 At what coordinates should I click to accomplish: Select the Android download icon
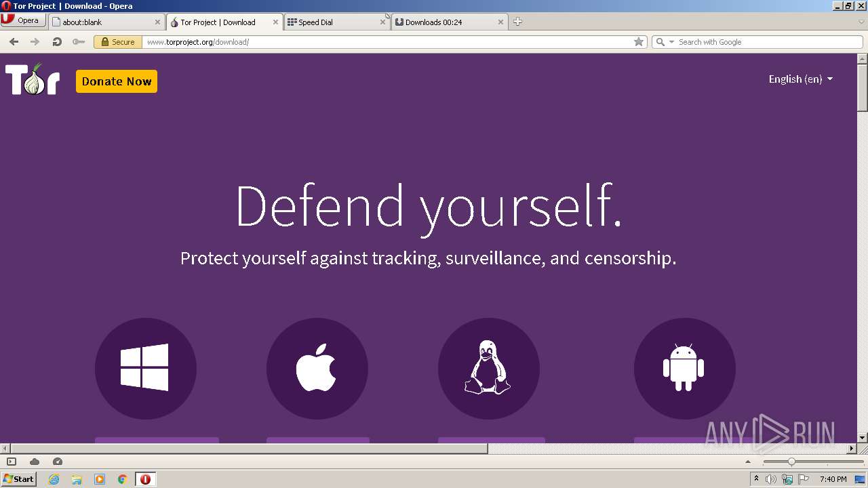684,369
